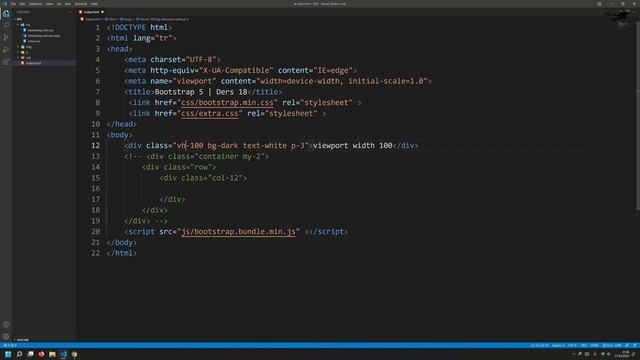The height and width of the screenshot is (360, 640).
Task: Click the UTF-8 encoding status item
Action: 572,345
